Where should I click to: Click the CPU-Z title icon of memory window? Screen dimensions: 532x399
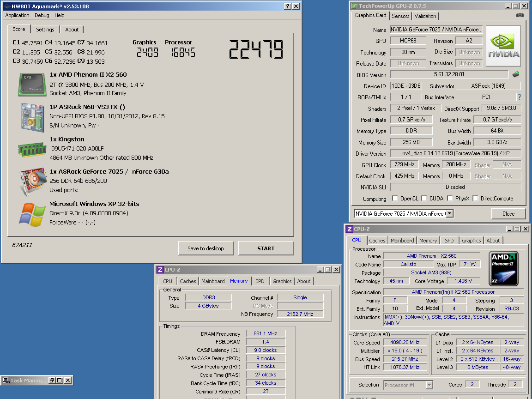(160, 269)
